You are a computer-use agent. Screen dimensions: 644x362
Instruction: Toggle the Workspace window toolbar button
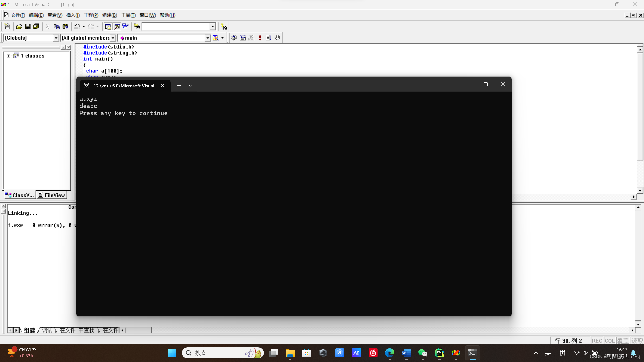[108, 26]
